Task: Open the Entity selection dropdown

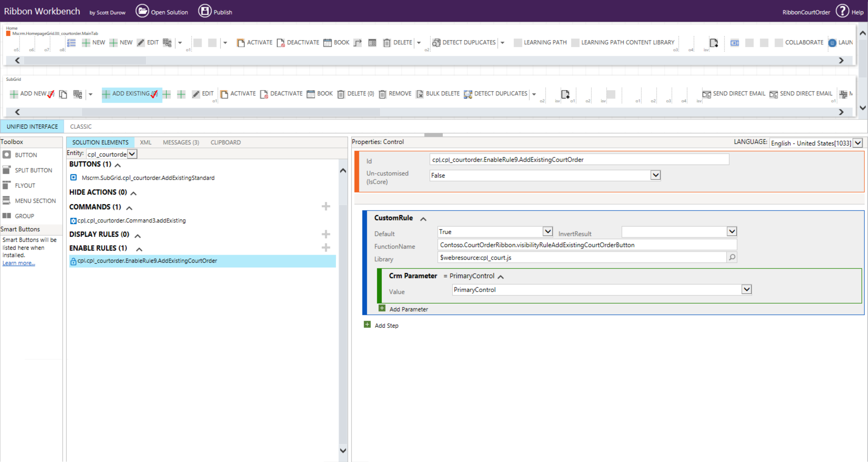Action: click(132, 154)
